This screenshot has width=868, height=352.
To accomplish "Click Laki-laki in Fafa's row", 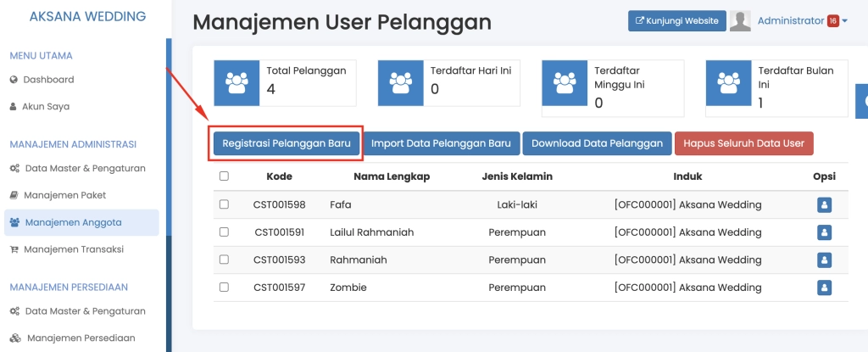I will (517, 204).
